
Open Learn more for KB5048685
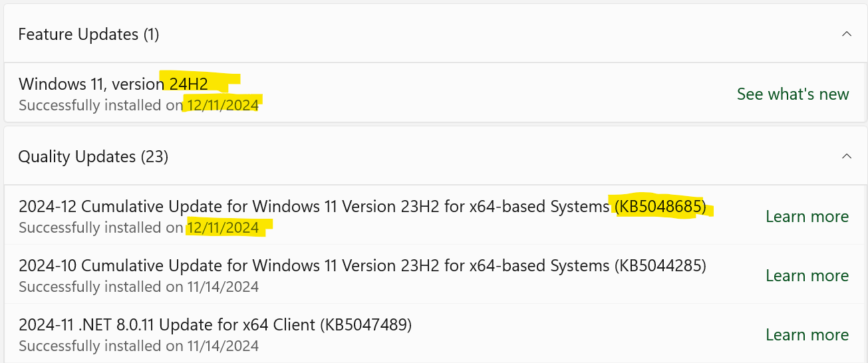pos(807,216)
